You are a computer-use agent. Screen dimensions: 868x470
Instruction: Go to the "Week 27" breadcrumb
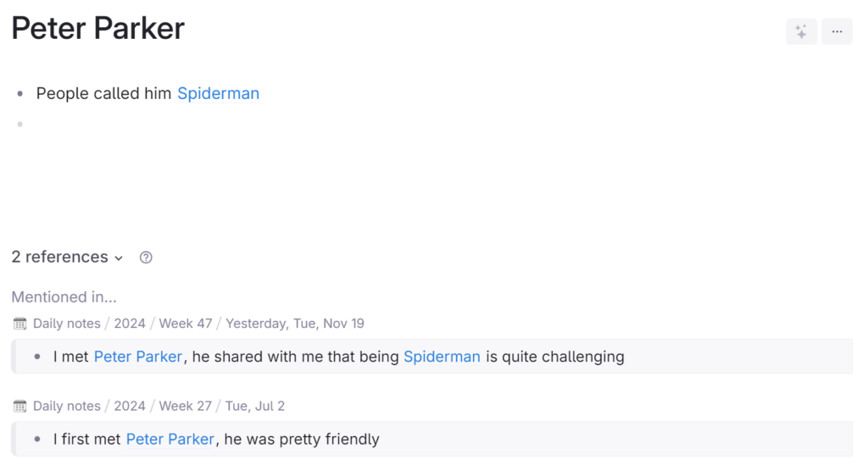click(186, 406)
